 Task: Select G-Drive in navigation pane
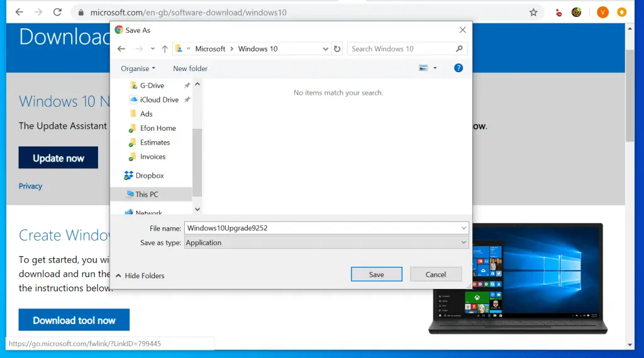(x=152, y=85)
